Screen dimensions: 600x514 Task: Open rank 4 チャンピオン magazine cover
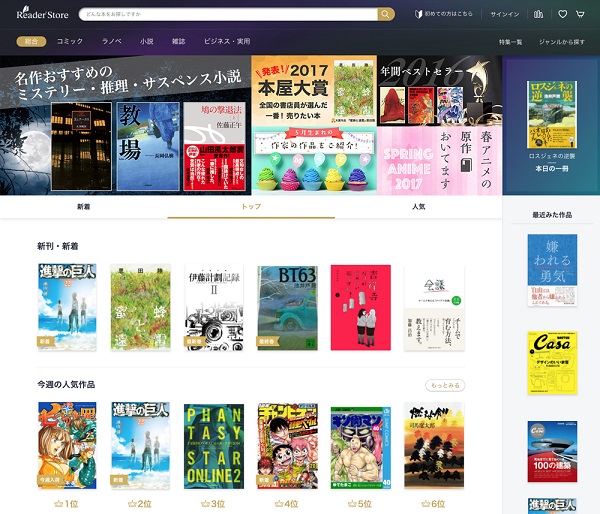tap(287, 445)
